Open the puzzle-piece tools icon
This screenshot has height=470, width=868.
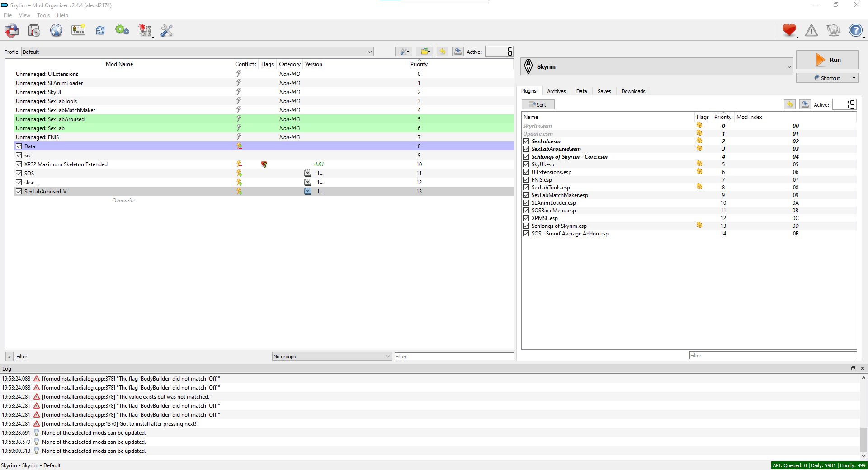(x=145, y=30)
